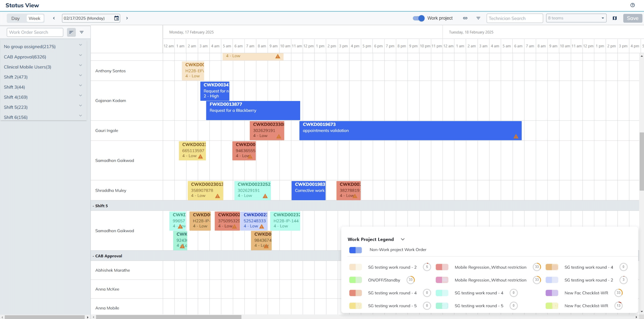Open the work order filter icon
644x319 pixels.
pyautogui.click(x=82, y=32)
